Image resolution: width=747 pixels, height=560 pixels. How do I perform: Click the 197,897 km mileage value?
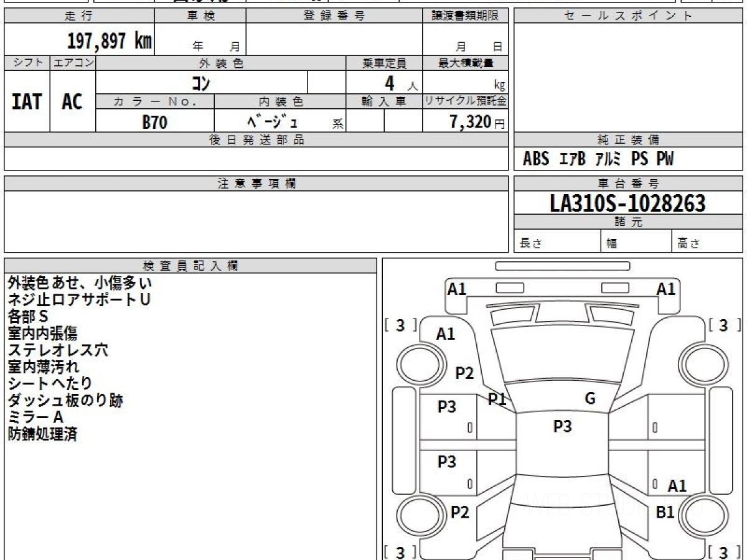tap(109, 41)
